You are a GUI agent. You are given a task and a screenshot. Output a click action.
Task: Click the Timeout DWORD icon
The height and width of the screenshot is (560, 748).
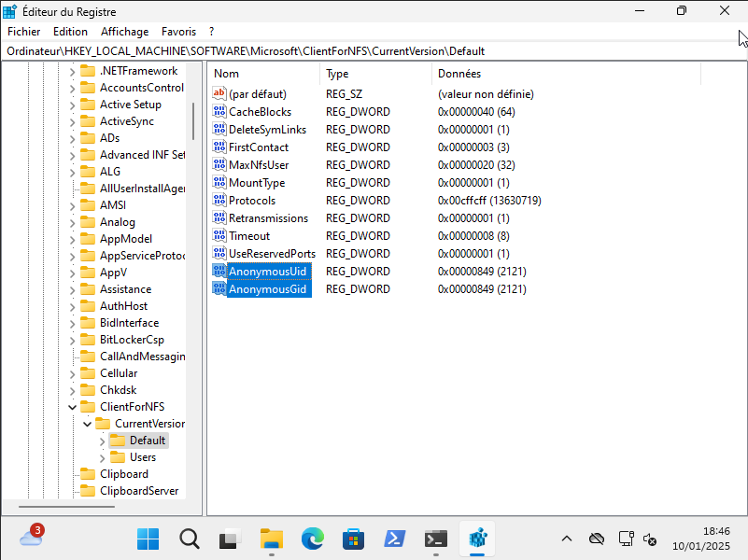(219, 235)
